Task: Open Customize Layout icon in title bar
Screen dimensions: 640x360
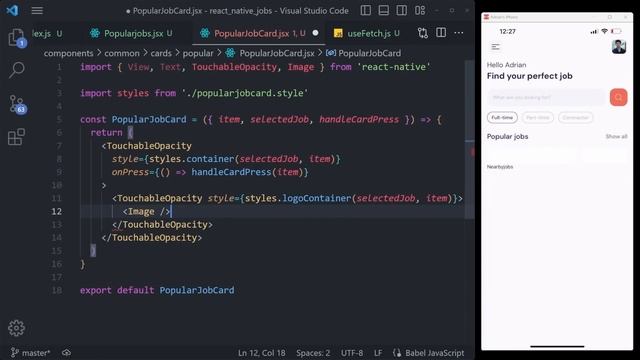Action: tap(420, 10)
